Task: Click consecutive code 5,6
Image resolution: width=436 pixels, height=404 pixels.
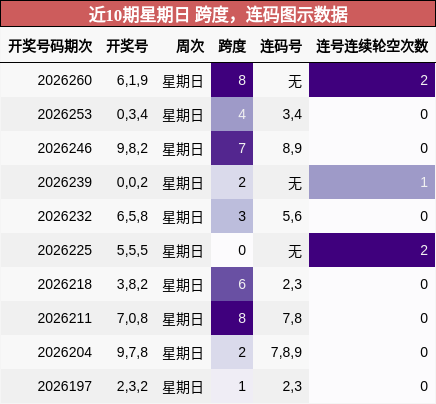Action: pyautogui.click(x=292, y=216)
